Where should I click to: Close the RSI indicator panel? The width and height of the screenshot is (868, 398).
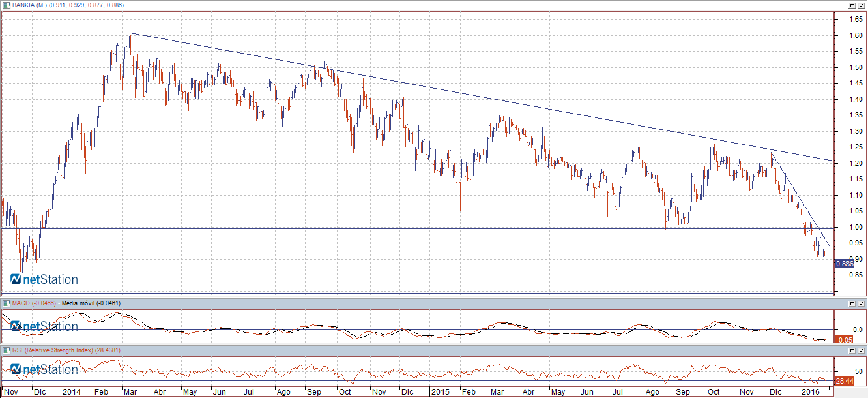[861, 351]
